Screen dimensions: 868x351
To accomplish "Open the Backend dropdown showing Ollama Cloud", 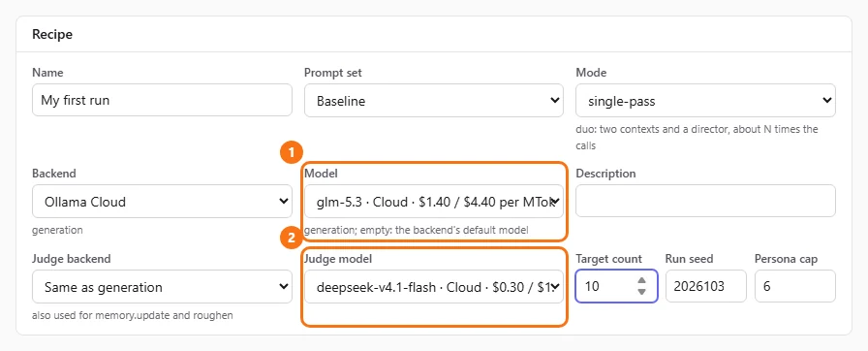I will (162, 201).
